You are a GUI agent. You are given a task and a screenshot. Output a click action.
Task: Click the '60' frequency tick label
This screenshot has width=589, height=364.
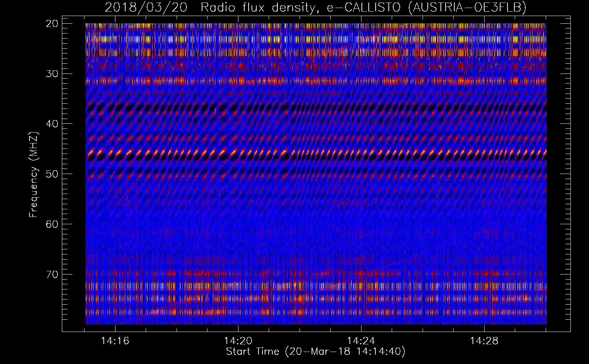[x=52, y=224]
